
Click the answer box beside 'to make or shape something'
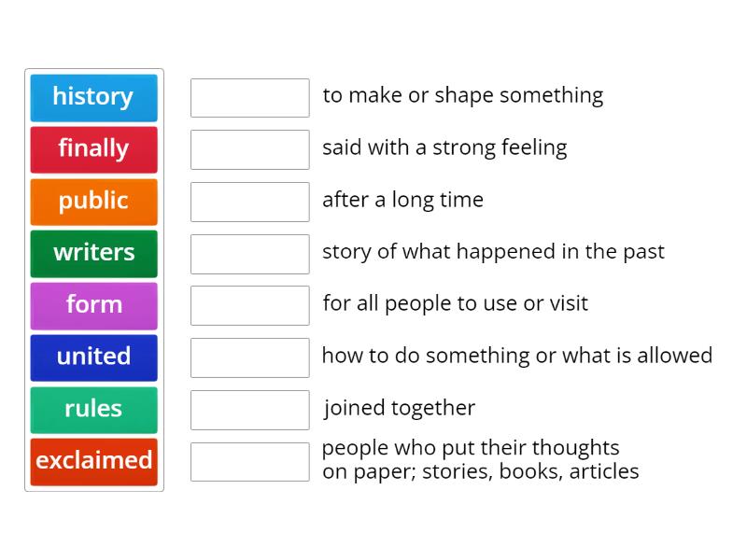[249, 97]
